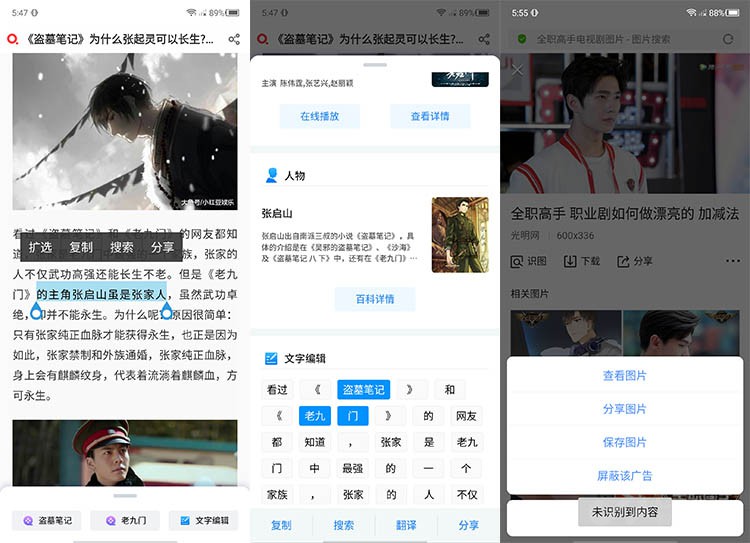Tap the red Opera logo in the left article header
Viewport: 750px width, 543px height.
coord(12,39)
